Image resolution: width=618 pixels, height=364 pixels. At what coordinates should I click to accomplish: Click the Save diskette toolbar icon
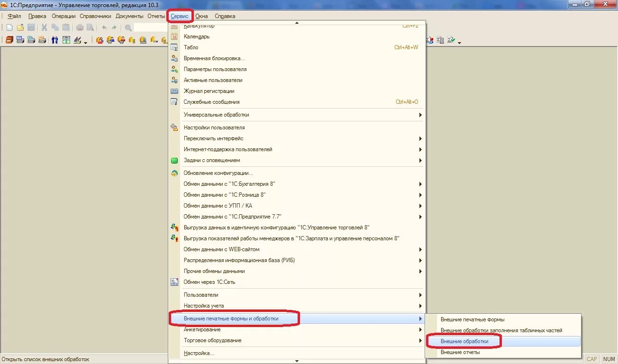click(31, 27)
